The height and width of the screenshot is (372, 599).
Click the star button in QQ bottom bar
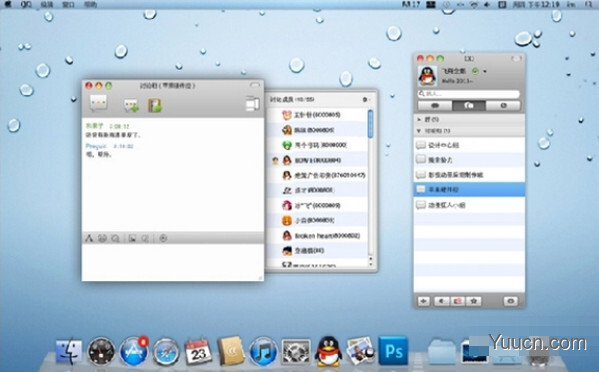pos(473,301)
